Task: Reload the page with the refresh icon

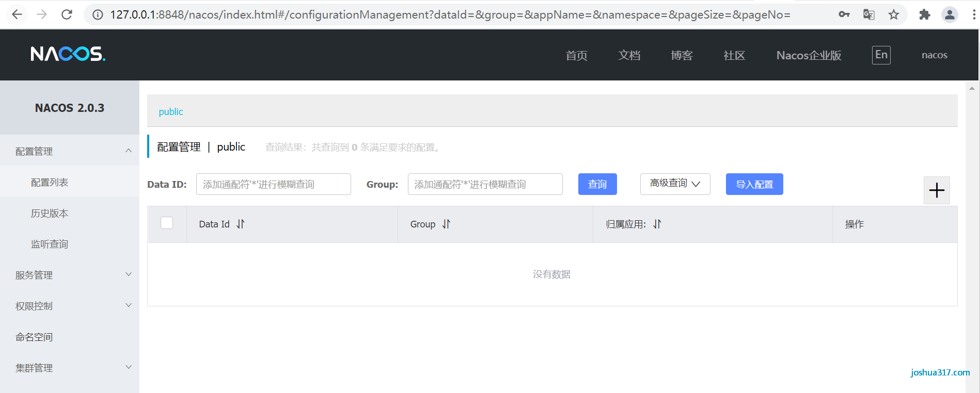Action: tap(67, 14)
